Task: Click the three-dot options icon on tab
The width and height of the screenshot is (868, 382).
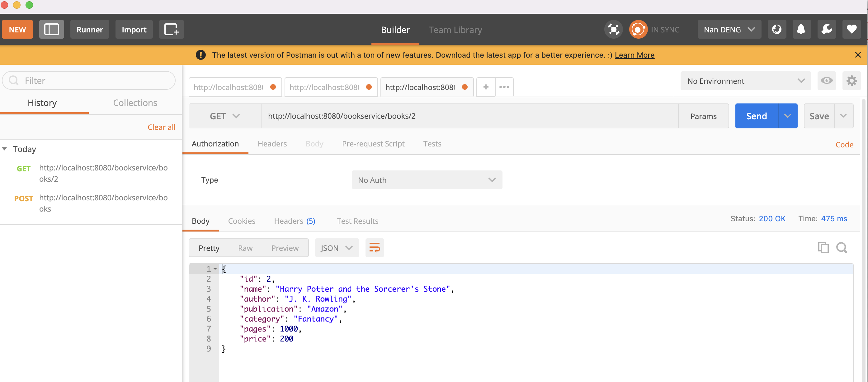Action: coord(504,86)
